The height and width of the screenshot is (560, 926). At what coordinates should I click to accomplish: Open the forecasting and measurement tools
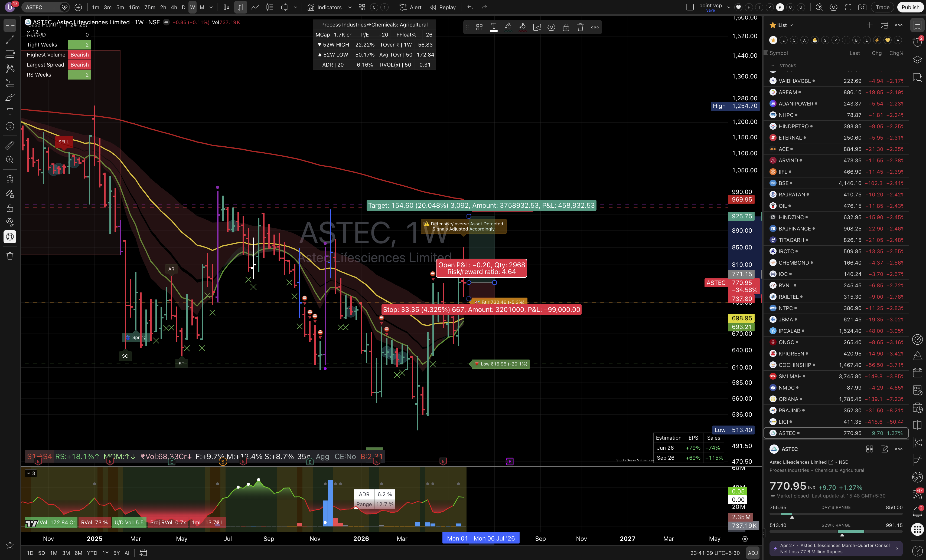click(x=10, y=83)
